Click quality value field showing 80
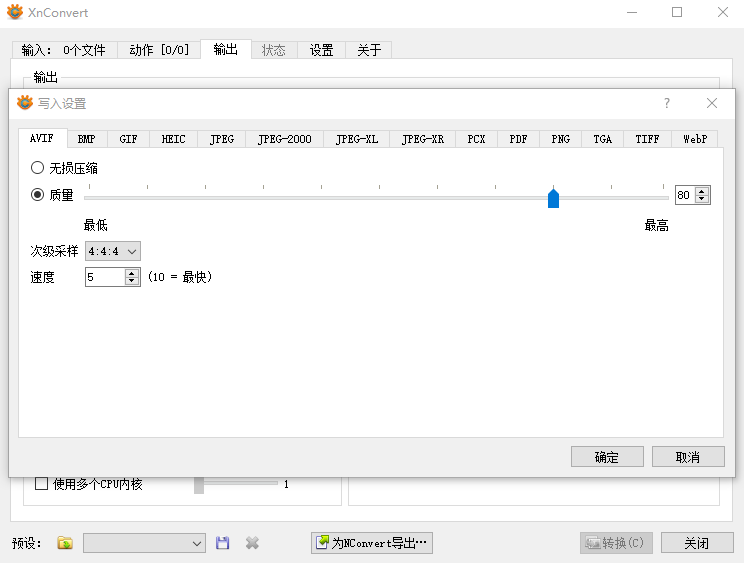This screenshot has height=563, width=744. [685, 195]
